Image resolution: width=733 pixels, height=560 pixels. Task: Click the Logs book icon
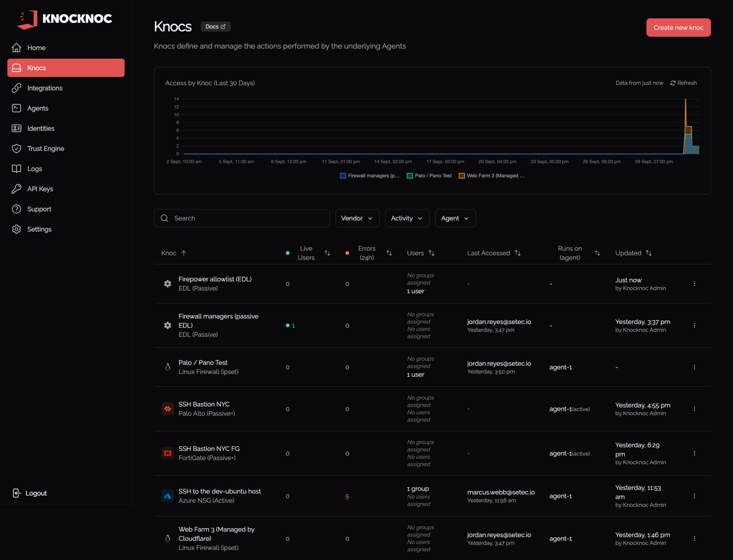click(x=17, y=168)
